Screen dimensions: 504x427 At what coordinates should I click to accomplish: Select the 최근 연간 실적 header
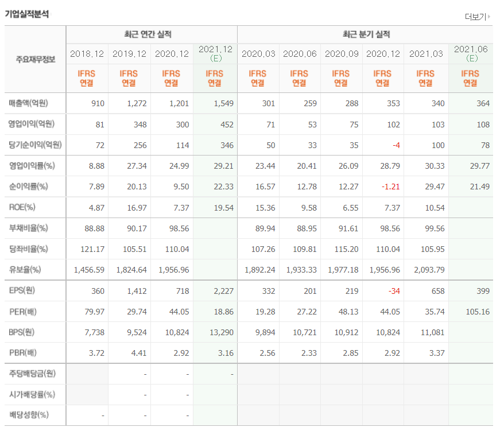pos(148,34)
